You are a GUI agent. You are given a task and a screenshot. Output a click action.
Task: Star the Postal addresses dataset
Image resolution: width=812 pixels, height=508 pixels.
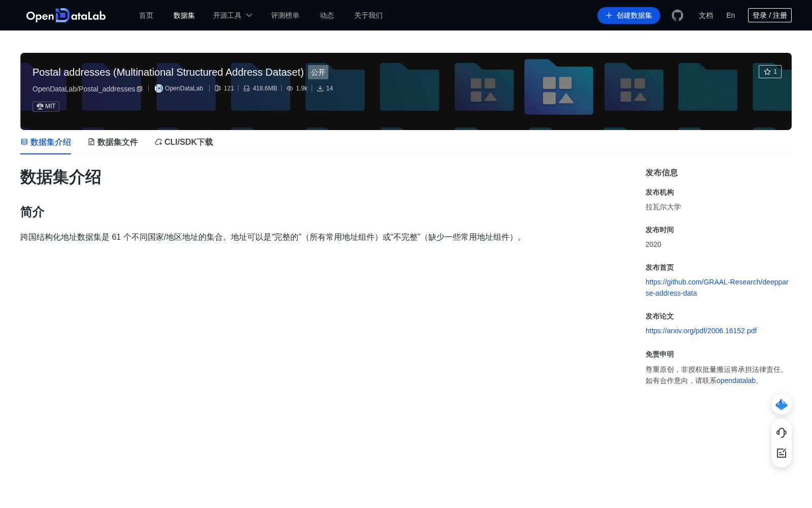pos(770,72)
